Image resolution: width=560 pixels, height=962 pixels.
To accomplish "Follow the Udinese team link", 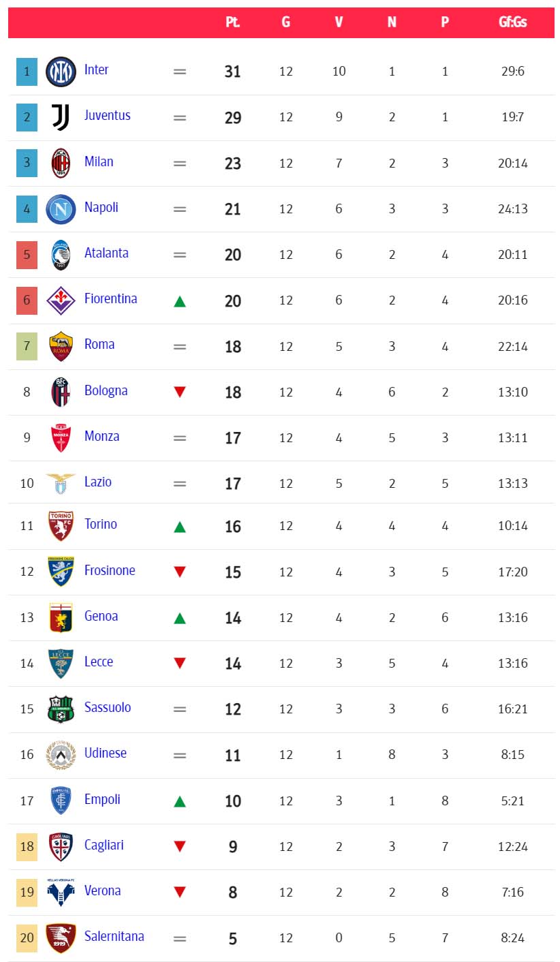I will click(x=106, y=753).
